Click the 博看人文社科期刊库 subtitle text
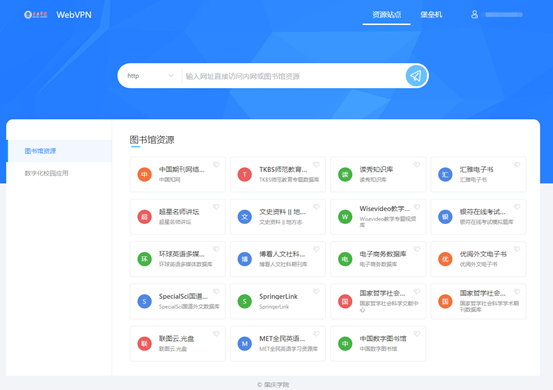Viewport: 553px width, 390px height. [x=283, y=264]
